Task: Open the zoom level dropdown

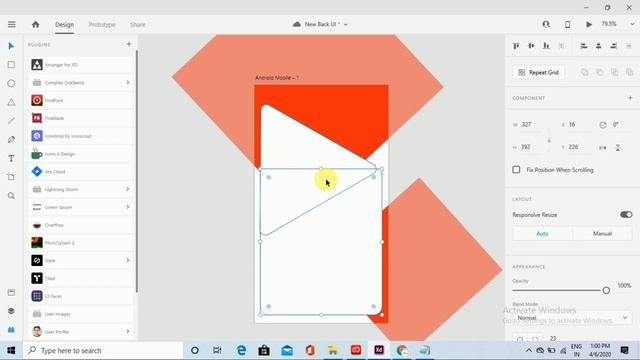Action: [x=632, y=24]
